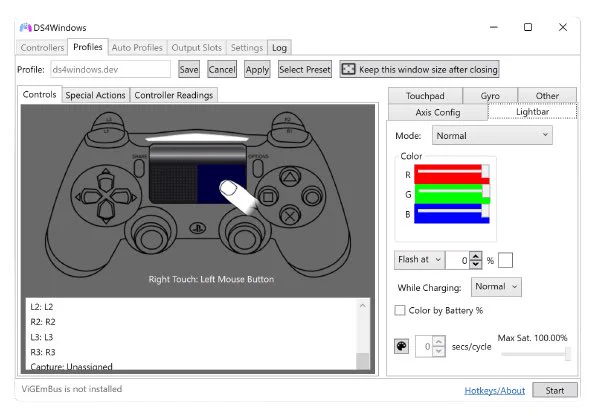Screen dimensions: 598x417
Task: Select the Special Actions tab
Action: (95, 95)
